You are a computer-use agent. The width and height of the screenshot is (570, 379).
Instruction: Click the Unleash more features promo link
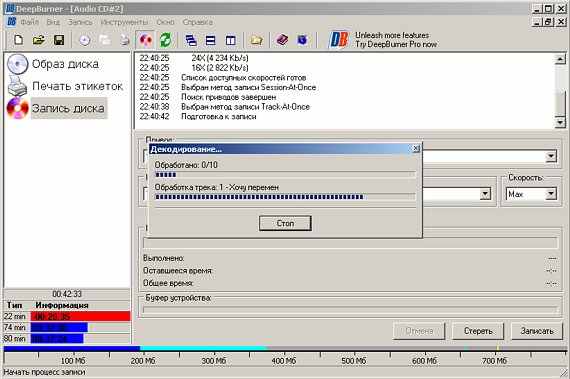click(x=396, y=40)
